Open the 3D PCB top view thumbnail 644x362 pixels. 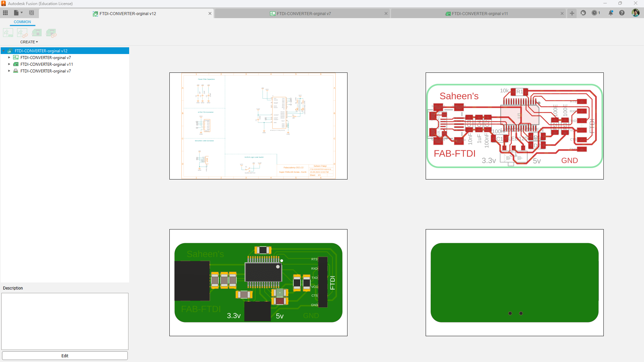coord(258,282)
